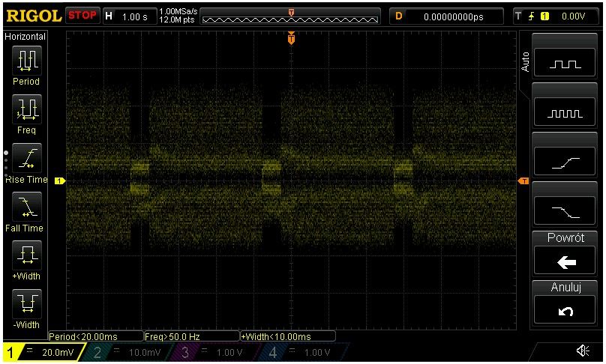This screenshot has height=364, width=606.
Task: Click the Powrót back arrow button
Action: pos(565,261)
